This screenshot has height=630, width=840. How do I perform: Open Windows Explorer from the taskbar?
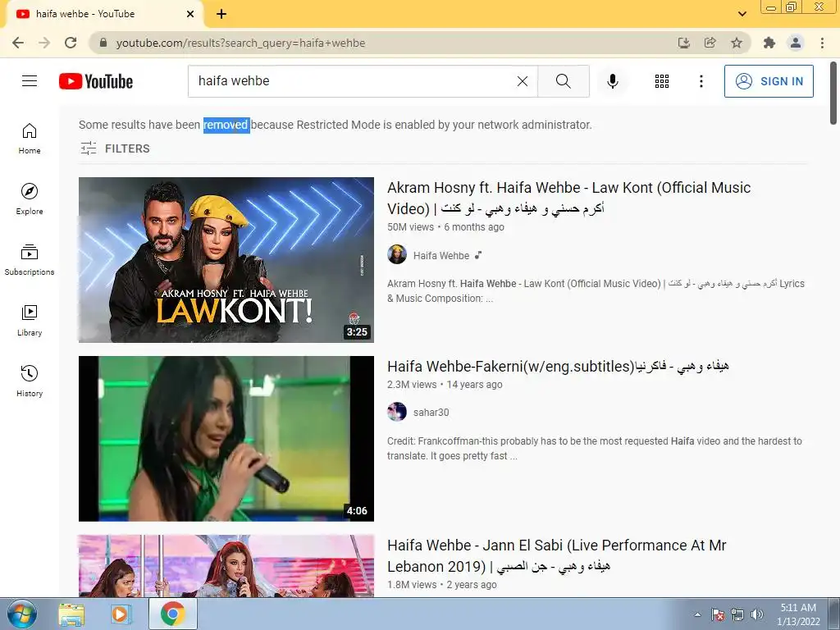[71, 614]
